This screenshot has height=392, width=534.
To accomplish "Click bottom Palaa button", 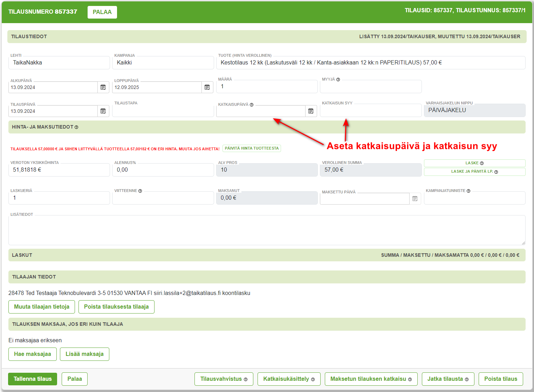I will pyautogui.click(x=75, y=379).
